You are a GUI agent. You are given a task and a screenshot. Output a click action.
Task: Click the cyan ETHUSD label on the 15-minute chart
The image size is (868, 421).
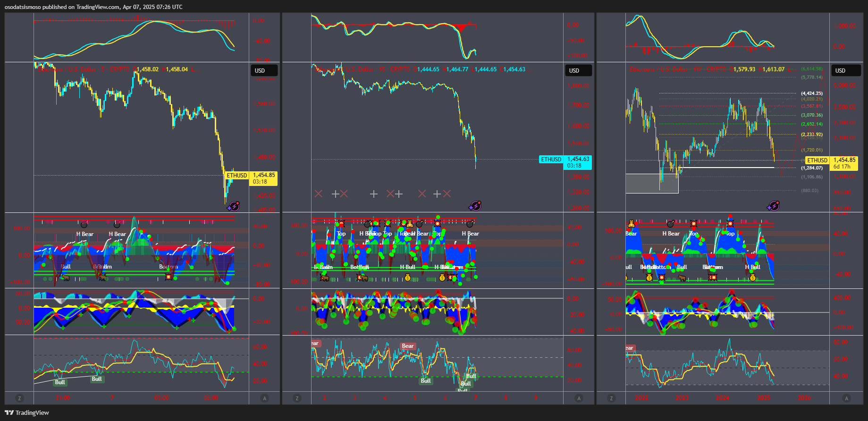tap(551, 160)
